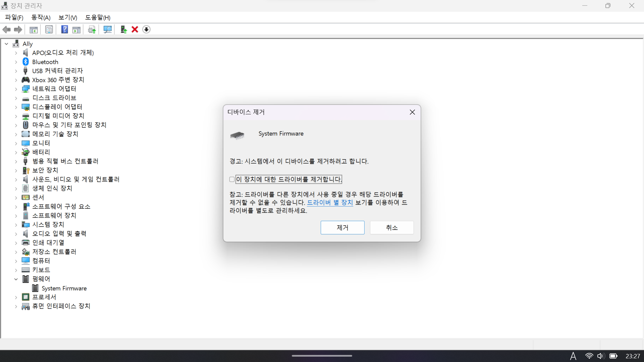Click scan for hardware changes toolbar icon

click(x=107, y=29)
